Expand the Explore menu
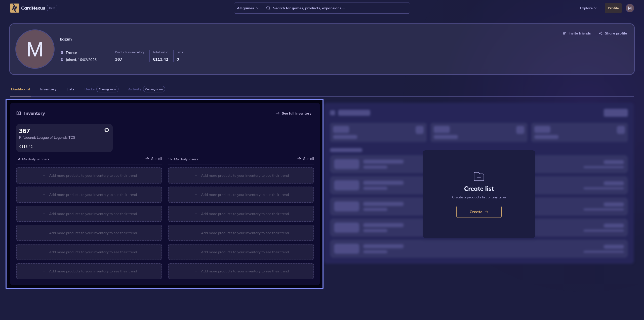Viewport: 644px width, 320px height. [x=588, y=8]
